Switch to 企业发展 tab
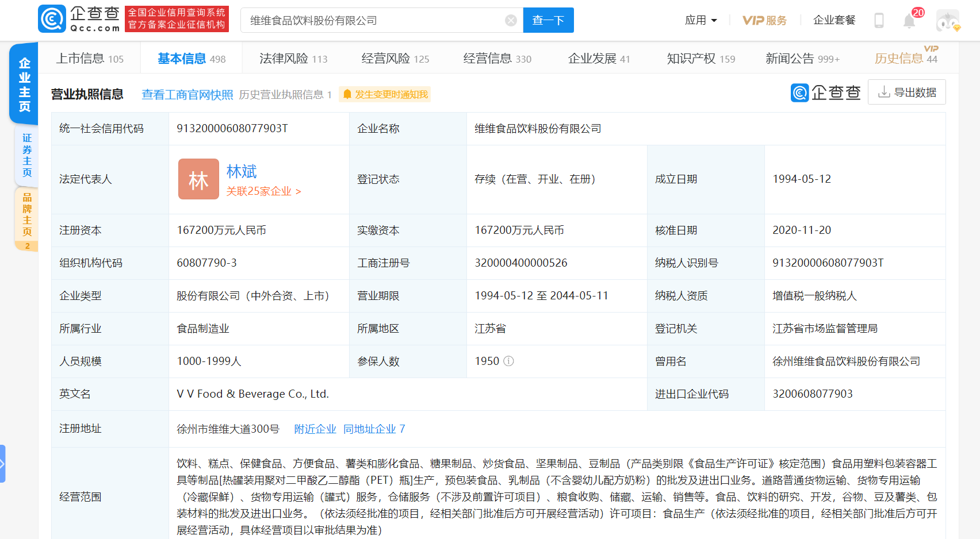This screenshot has height=539, width=980. tap(599, 59)
